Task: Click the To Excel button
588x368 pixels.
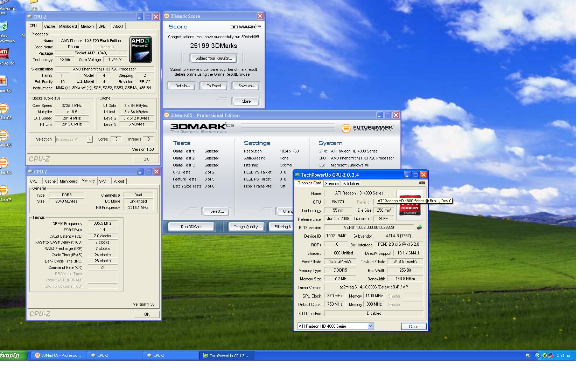Action: pyautogui.click(x=214, y=86)
